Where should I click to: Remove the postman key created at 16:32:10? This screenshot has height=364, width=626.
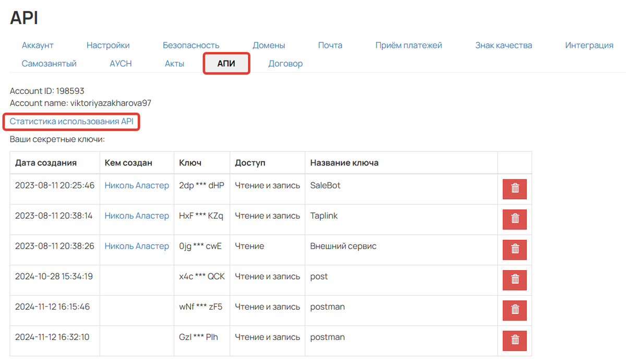514,341
